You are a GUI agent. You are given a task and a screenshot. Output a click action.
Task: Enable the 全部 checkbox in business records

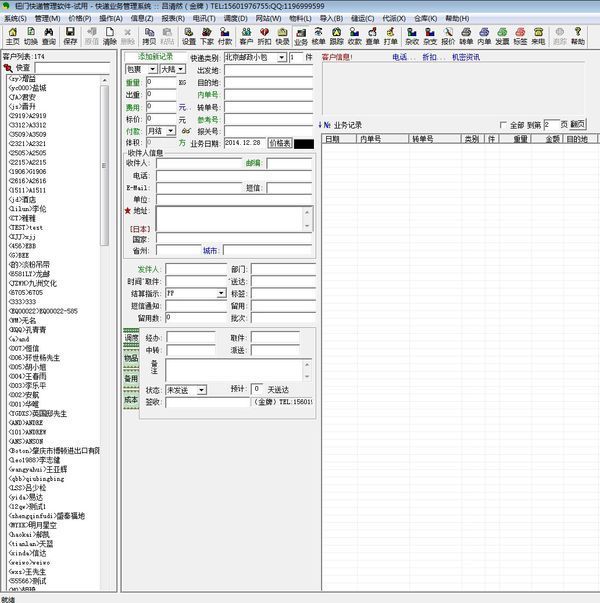click(x=504, y=124)
